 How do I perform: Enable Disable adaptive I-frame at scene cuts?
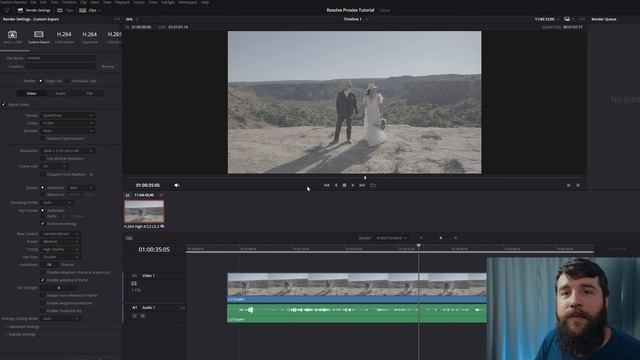tap(42, 272)
